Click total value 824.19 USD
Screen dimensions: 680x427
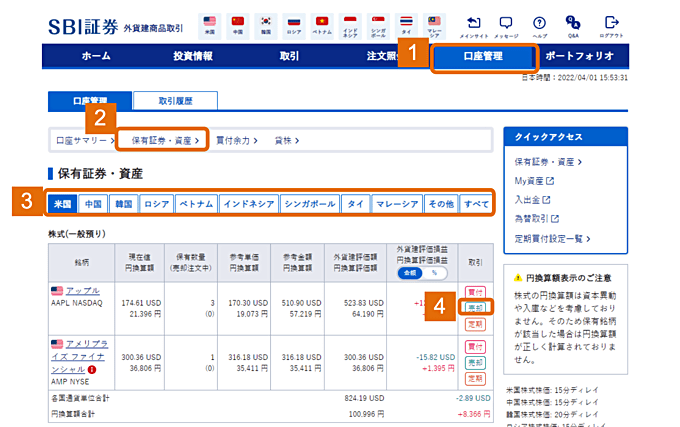364,398
